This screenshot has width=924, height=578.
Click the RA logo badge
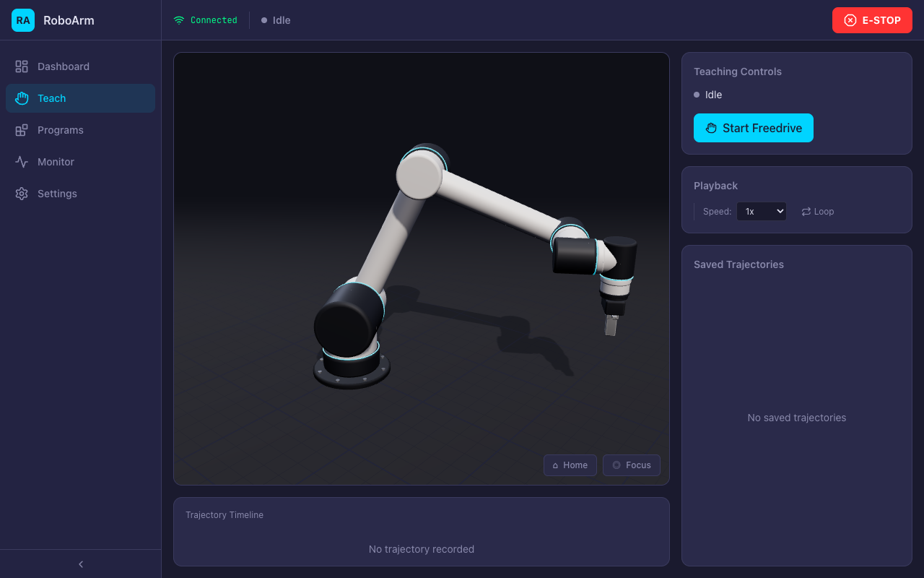tap(23, 20)
